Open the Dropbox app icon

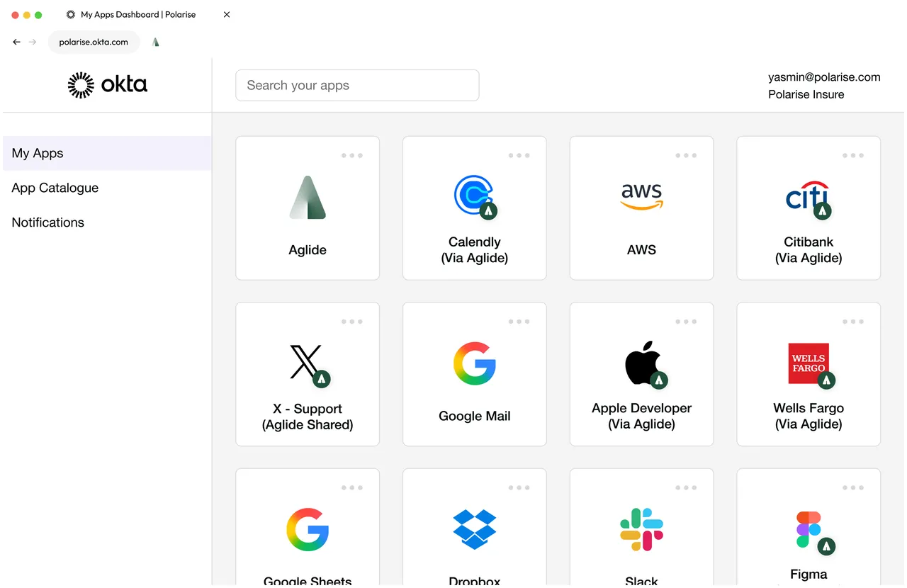474,528
